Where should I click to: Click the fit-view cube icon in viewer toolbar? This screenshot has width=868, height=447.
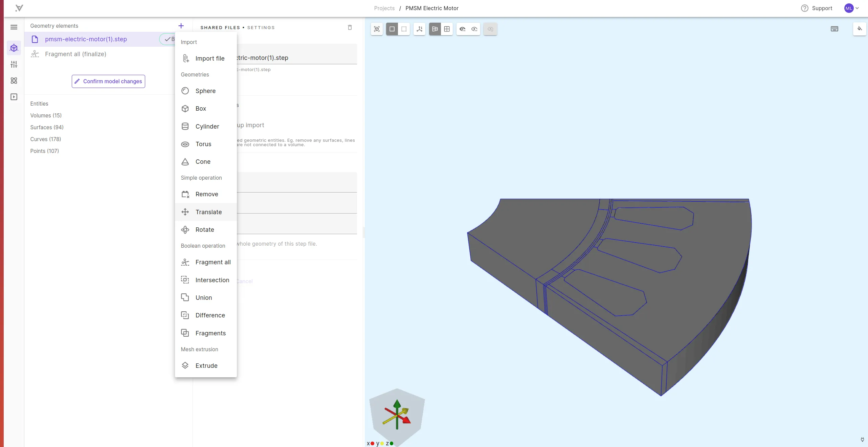pyautogui.click(x=377, y=29)
